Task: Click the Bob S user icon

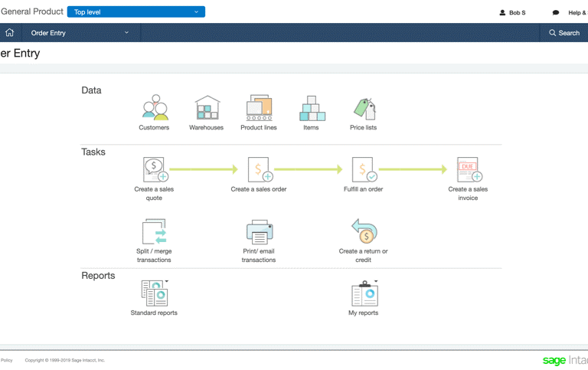Action: point(502,13)
